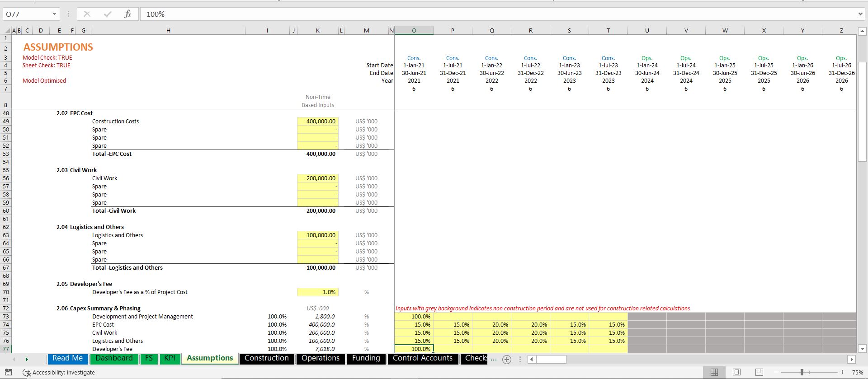Select the 31-Dec-26 end date cell
Image resolution: width=868 pixels, height=379 pixels.
[x=841, y=73]
